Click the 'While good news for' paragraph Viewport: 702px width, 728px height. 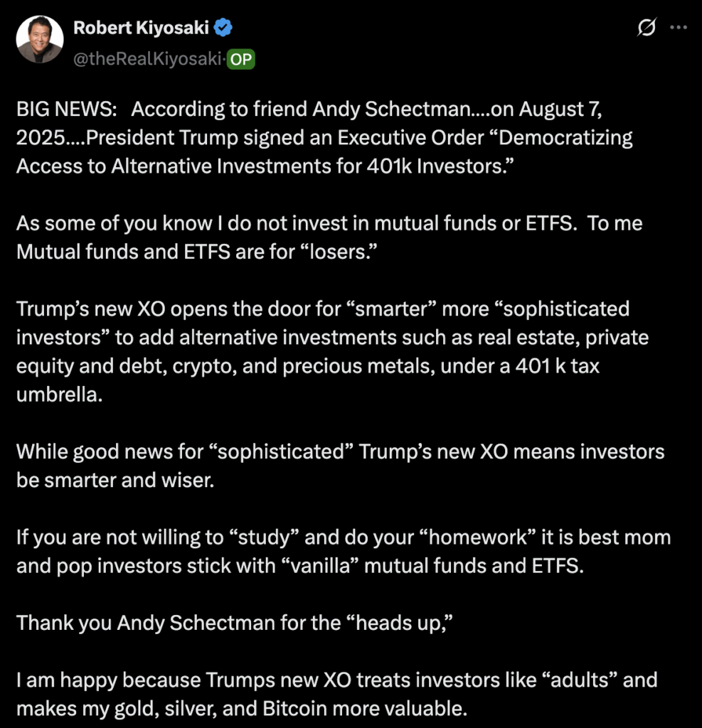tap(340, 466)
